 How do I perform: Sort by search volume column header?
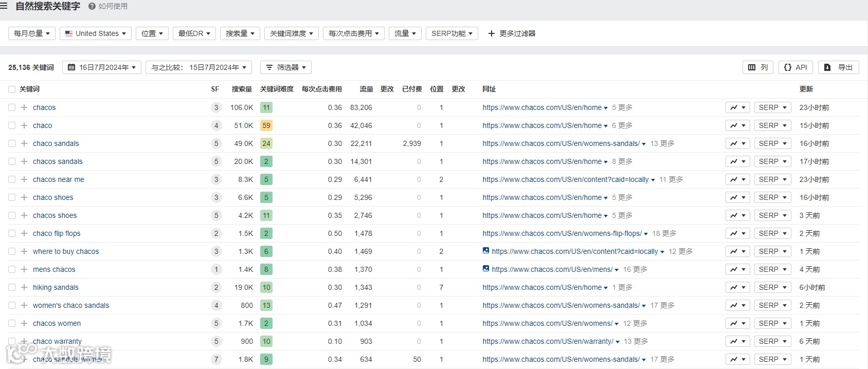click(x=242, y=89)
